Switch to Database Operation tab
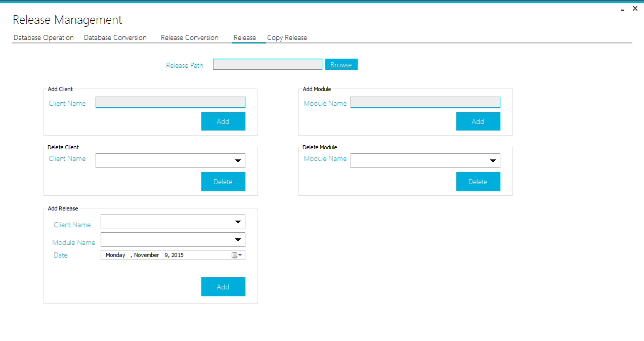 (44, 38)
